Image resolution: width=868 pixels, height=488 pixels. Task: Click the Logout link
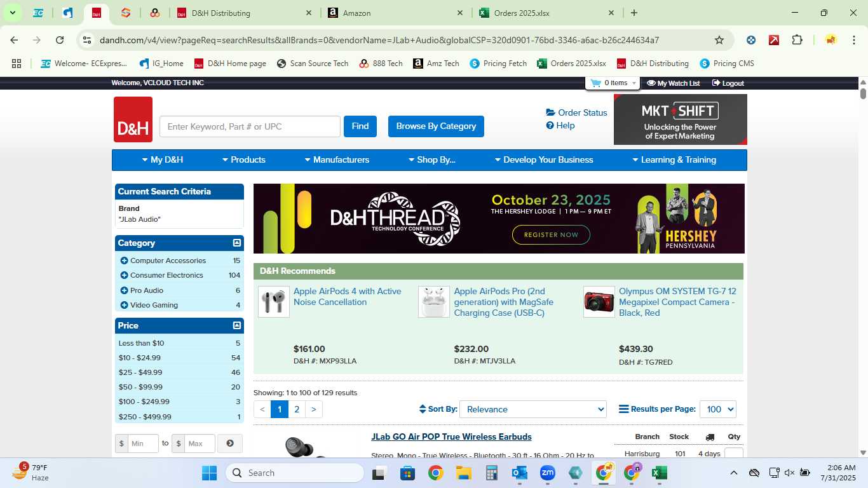(x=728, y=83)
